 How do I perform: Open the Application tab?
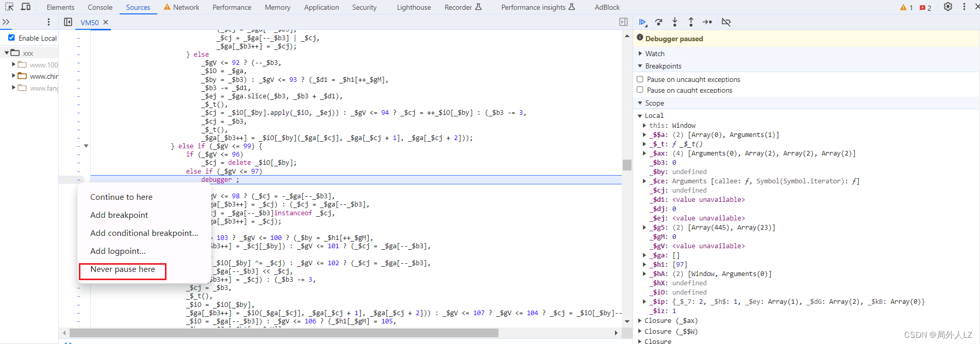click(321, 7)
